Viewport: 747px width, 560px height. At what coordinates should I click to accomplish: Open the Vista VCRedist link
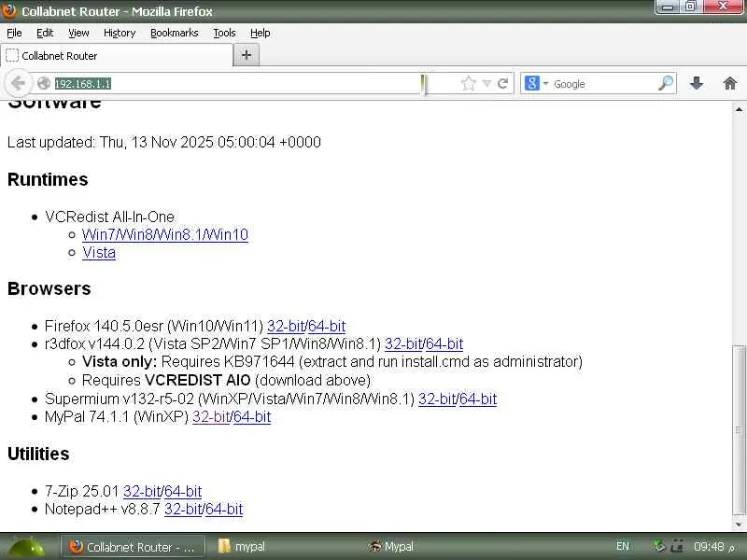[99, 252]
